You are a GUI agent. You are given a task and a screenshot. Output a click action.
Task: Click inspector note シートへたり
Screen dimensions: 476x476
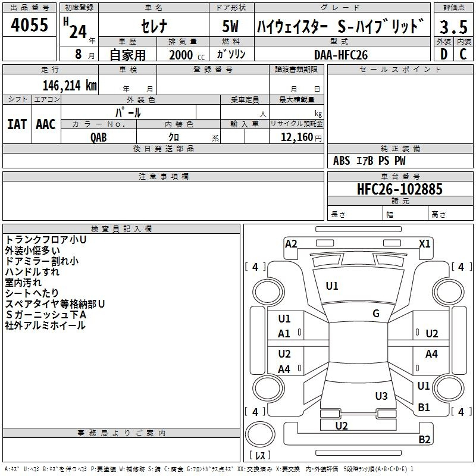coord(32,293)
